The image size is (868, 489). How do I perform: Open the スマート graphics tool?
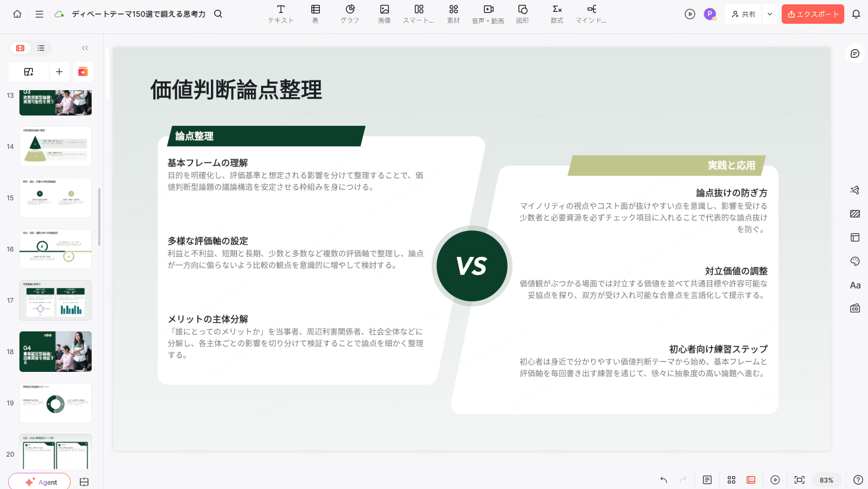click(419, 14)
